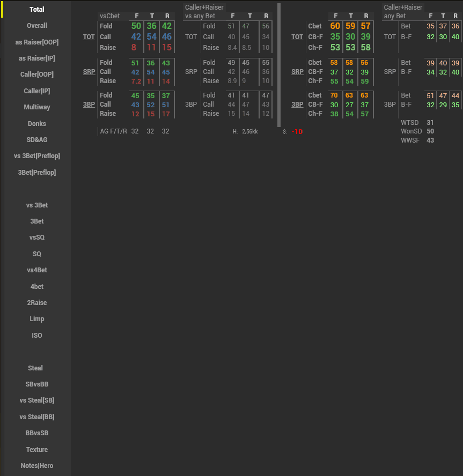Open the Texture tab
This screenshot has width=463, height=476.
[36, 450]
